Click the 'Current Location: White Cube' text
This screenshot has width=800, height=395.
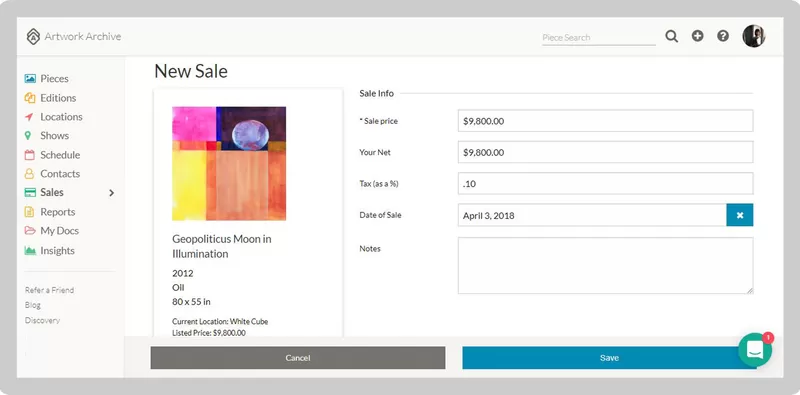(x=220, y=322)
